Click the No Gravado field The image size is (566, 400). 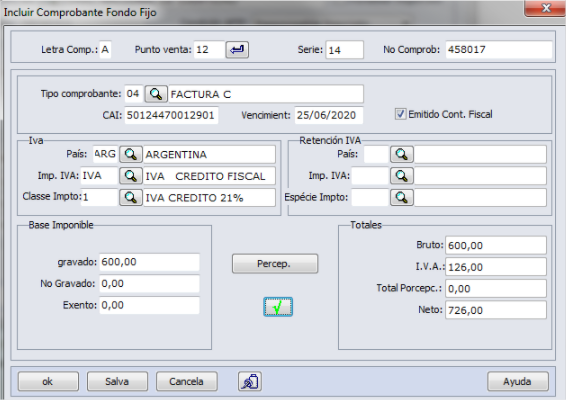click(149, 284)
